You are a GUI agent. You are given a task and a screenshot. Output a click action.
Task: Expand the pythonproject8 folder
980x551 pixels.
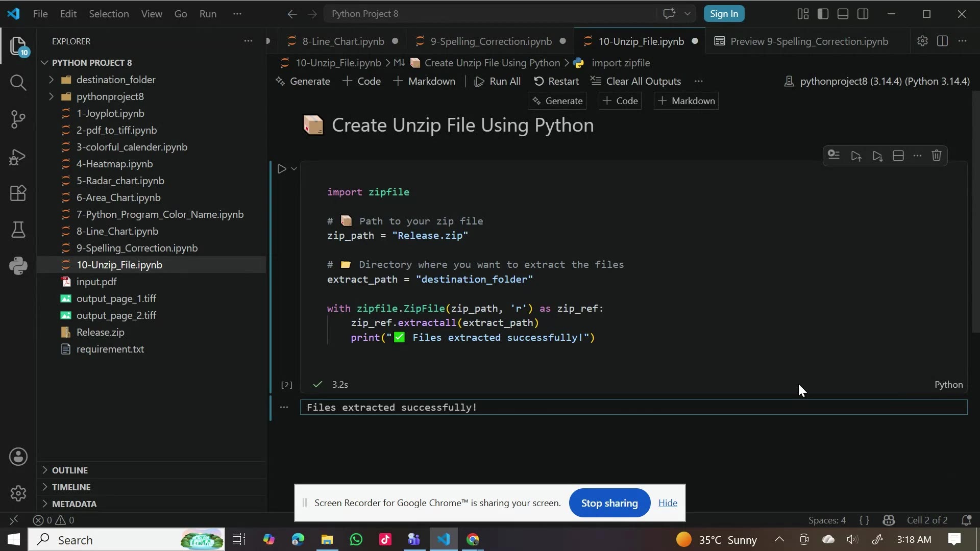point(51,96)
